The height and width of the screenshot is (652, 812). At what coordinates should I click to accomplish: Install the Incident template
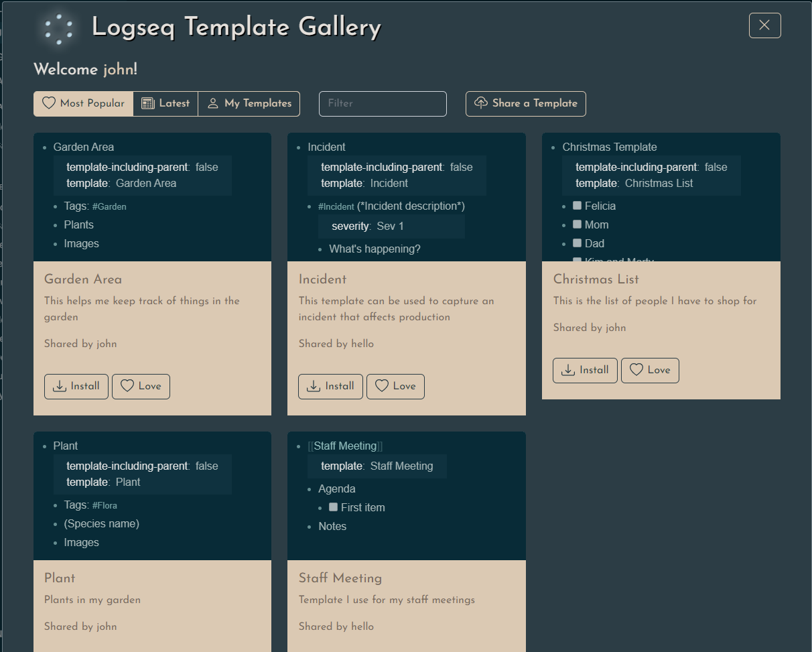(x=331, y=387)
